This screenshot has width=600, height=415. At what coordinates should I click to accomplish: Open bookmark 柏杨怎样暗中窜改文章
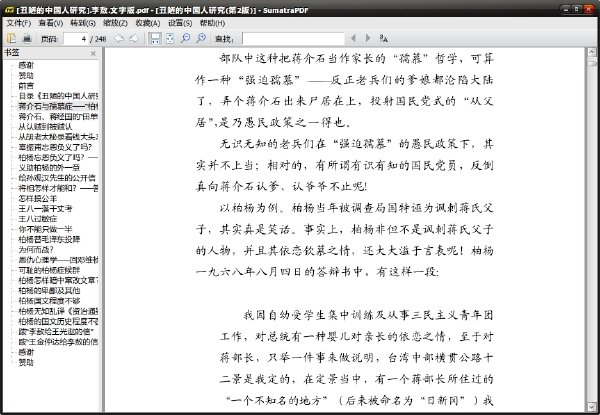[x=58, y=280]
